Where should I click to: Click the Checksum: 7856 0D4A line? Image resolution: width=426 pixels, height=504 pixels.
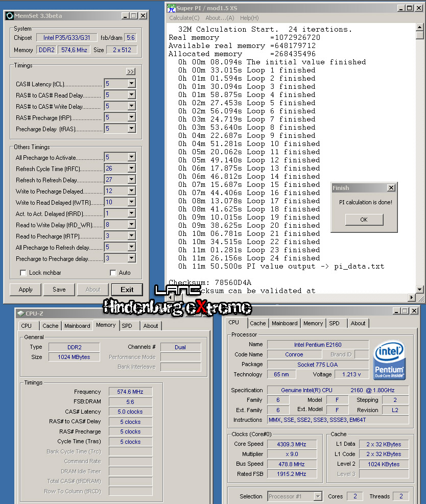pos(210,282)
